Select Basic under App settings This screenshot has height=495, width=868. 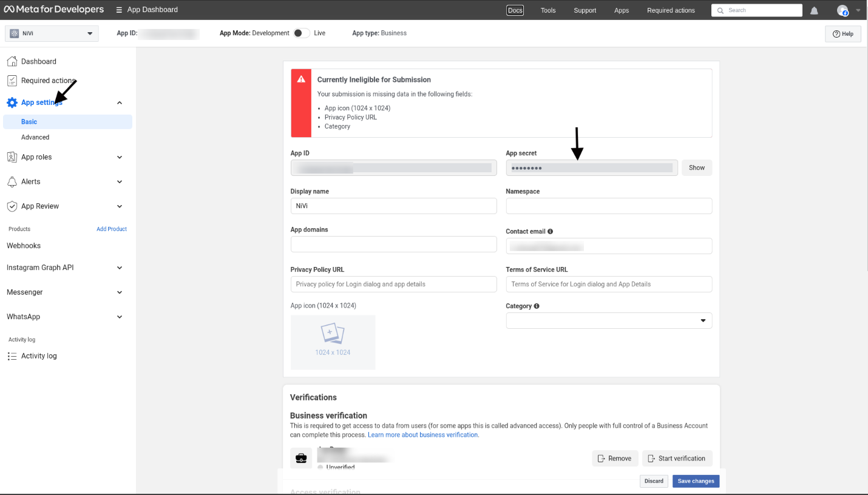(67, 122)
